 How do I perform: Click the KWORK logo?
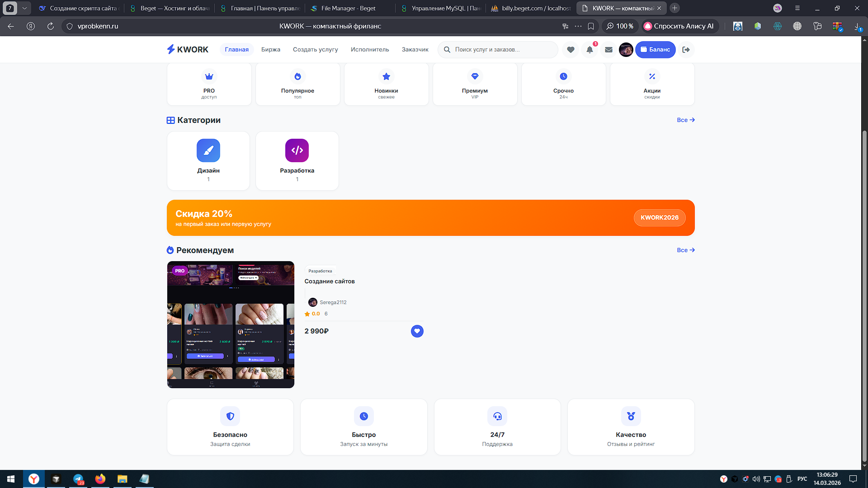[188, 50]
